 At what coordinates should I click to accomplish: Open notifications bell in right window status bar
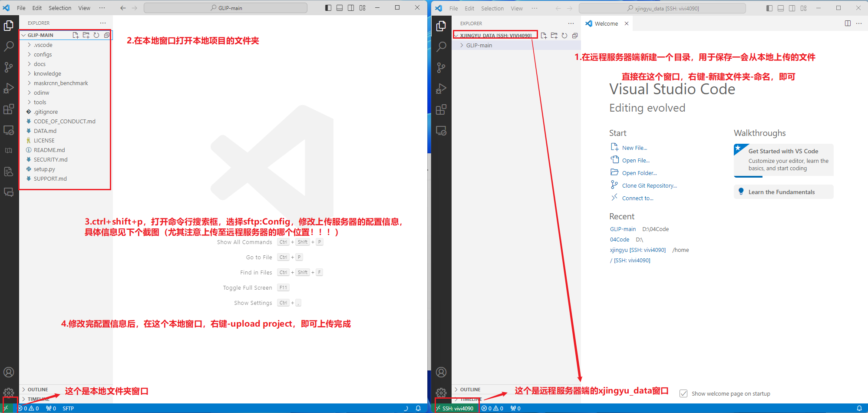point(859,408)
